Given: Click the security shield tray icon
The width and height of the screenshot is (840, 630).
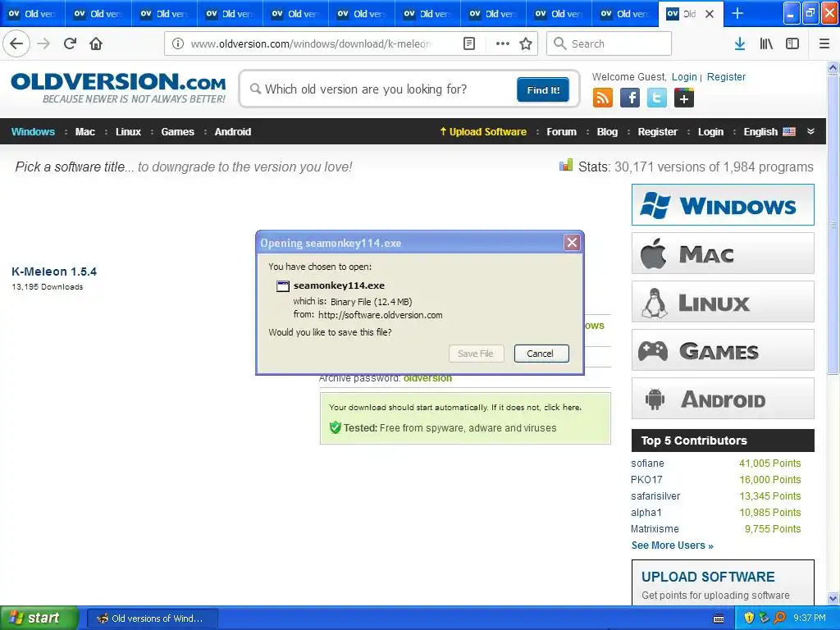Looking at the screenshot, I should pos(749,618).
